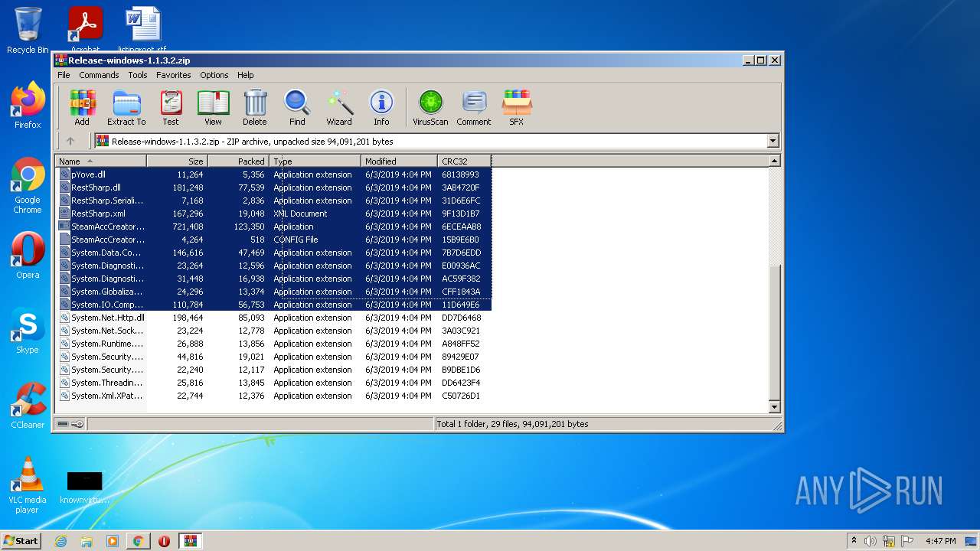Select the Opera desktop shortcut

coord(28,256)
